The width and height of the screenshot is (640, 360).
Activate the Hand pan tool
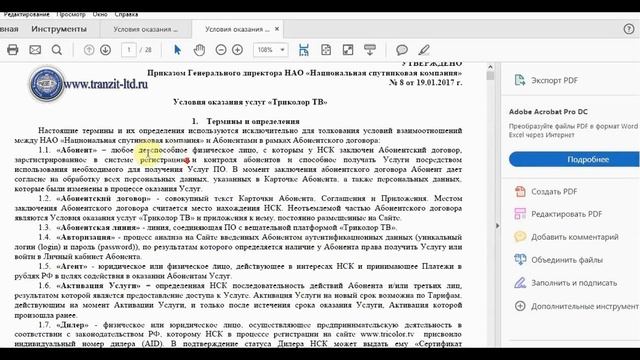click(199, 50)
